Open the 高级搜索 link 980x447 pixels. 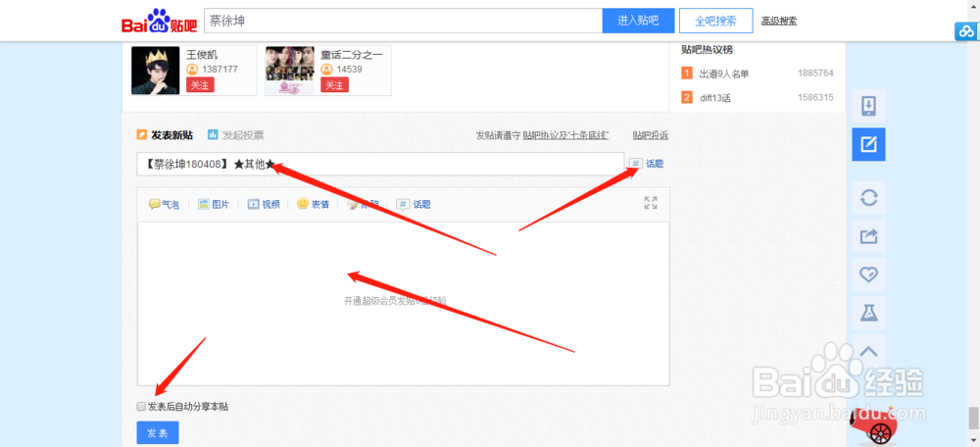click(x=779, y=21)
